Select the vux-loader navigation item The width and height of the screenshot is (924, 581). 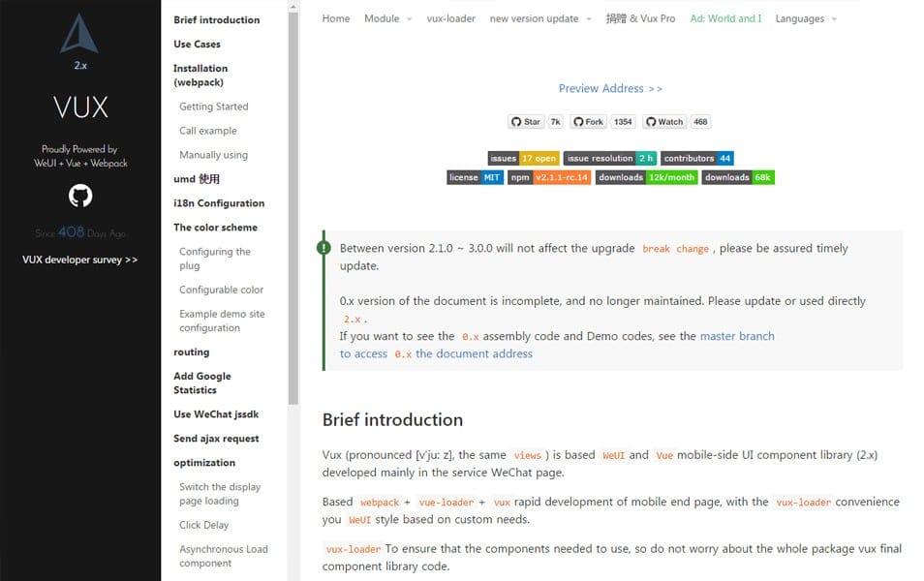pyautogui.click(x=451, y=17)
